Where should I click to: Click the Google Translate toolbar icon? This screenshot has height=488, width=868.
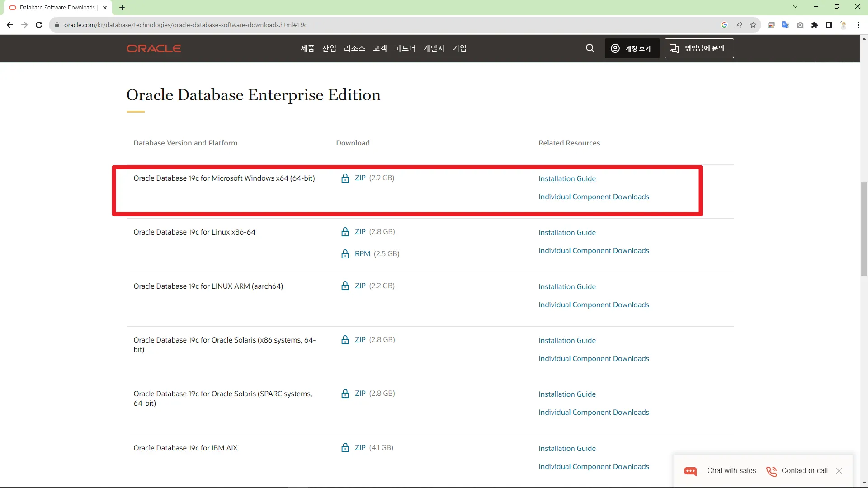coord(786,25)
